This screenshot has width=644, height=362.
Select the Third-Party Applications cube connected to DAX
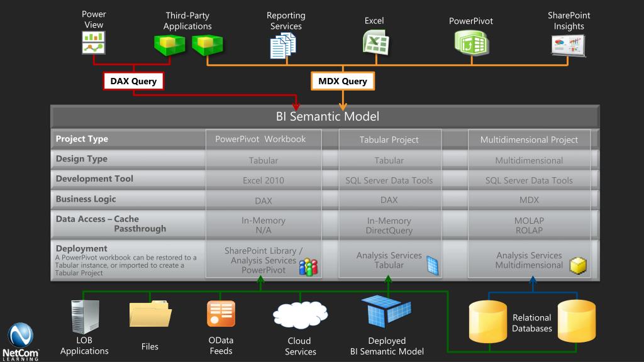pyautogui.click(x=170, y=45)
